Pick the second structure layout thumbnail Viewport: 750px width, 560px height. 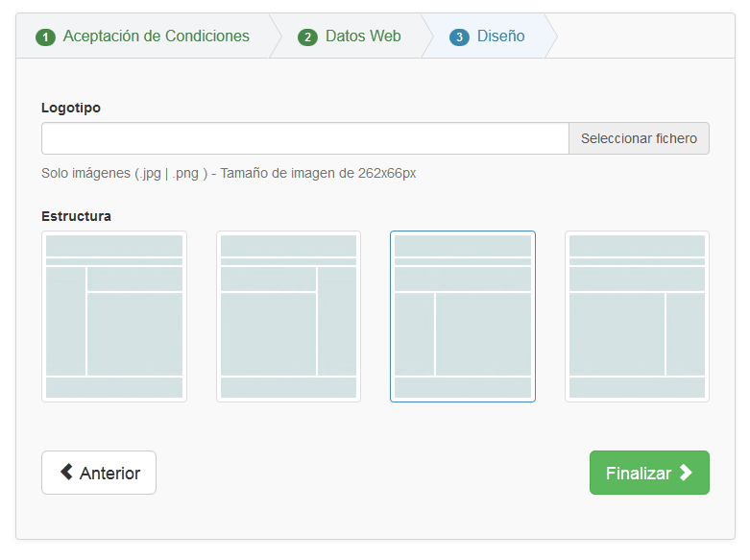point(288,316)
